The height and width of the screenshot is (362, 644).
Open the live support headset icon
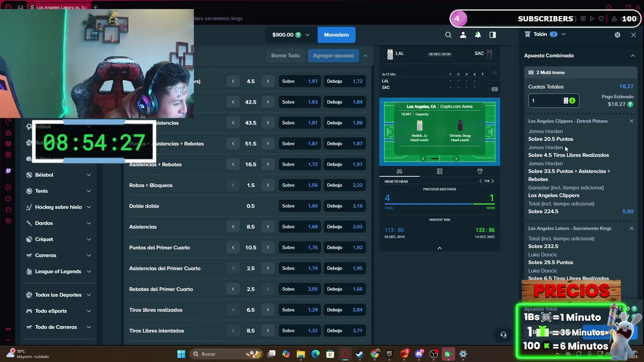coord(503,335)
